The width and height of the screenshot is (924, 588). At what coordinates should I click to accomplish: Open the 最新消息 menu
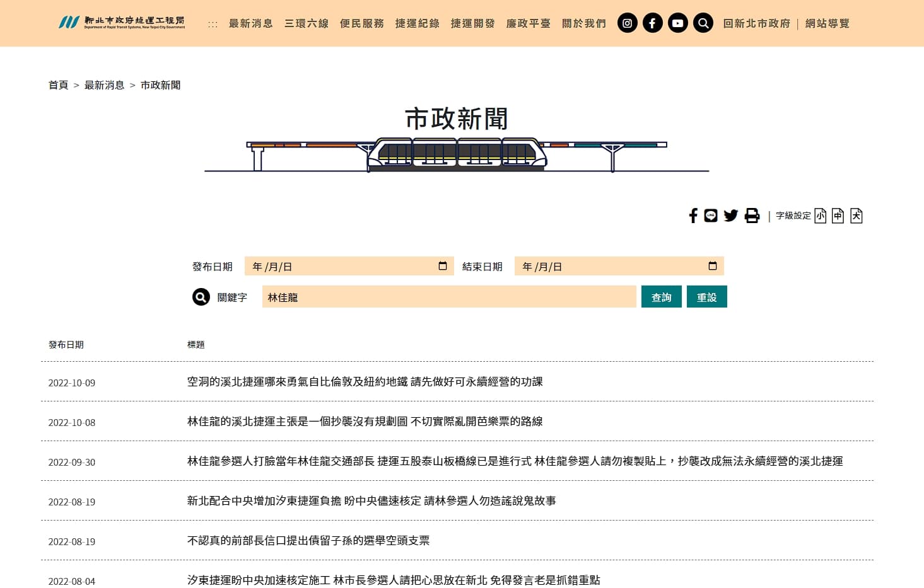(x=251, y=23)
